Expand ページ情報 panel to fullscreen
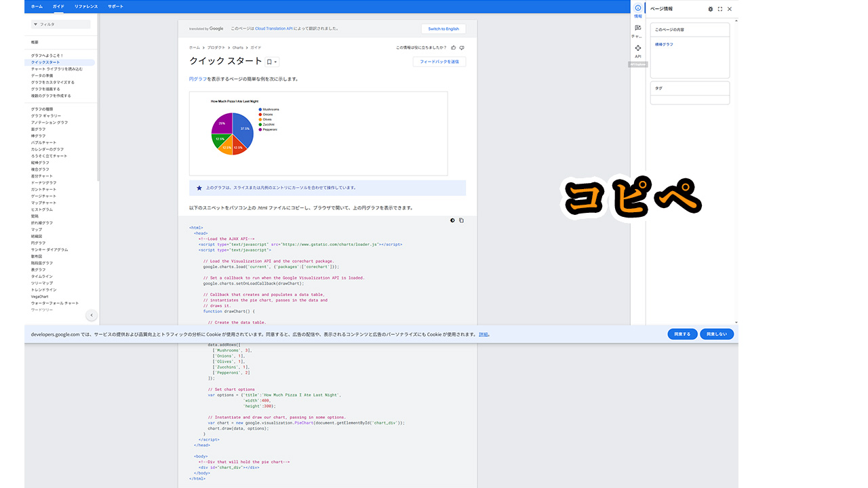The image size is (868, 488). click(719, 9)
